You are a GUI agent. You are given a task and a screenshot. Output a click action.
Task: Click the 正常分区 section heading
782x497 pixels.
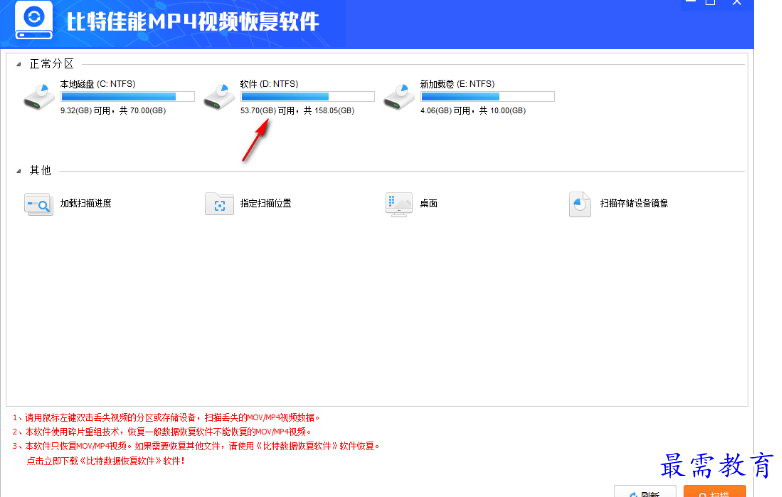[52, 64]
